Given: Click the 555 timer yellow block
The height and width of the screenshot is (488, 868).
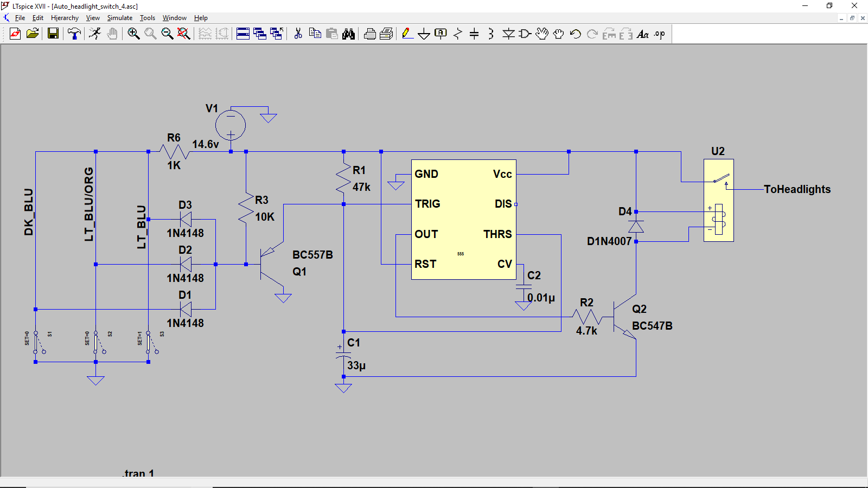Looking at the screenshot, I should pos(464,220).
